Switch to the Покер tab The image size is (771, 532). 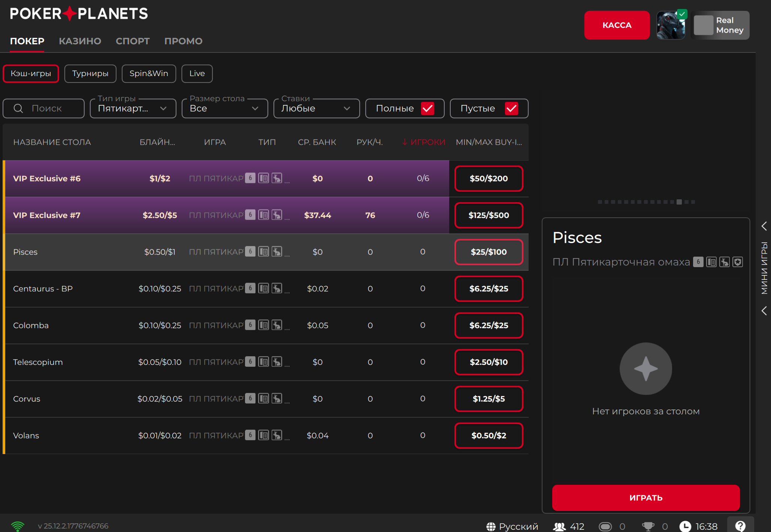tap(27, 41)
